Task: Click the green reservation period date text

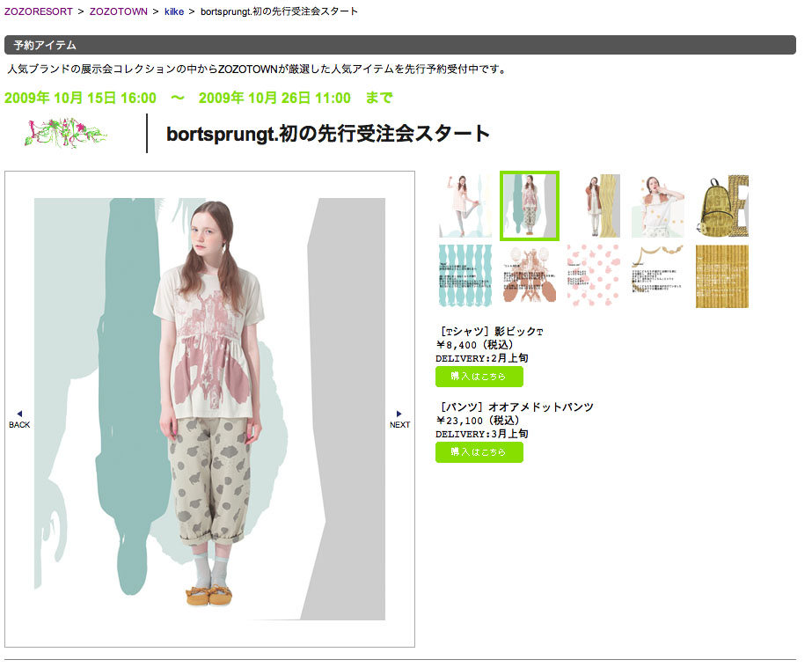Action: pyautogui.click(x=198, y=98)
